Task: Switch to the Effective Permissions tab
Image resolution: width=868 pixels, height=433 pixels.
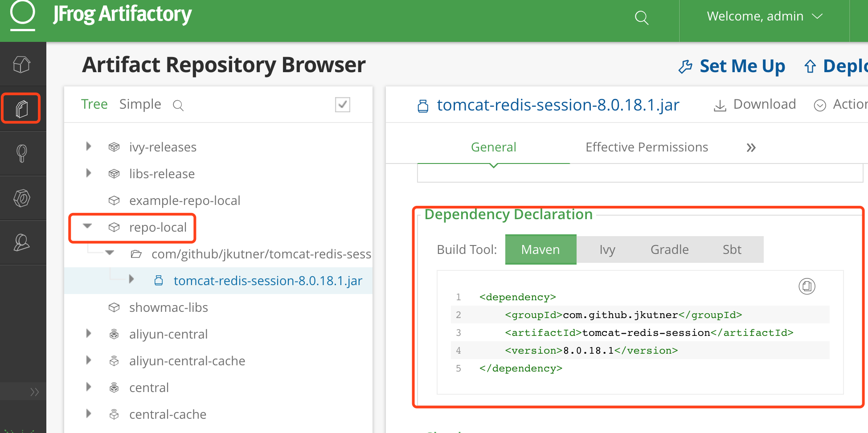Action: (x=647, y=147)
